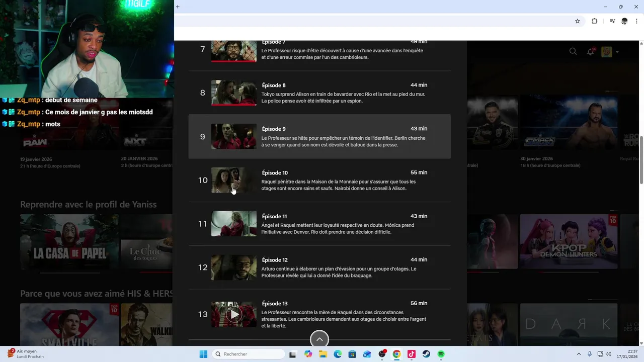The width and height of the screenshot is (644, 362).
Task: Open Spotify from the taskbar
Action: tap(441, 354)
